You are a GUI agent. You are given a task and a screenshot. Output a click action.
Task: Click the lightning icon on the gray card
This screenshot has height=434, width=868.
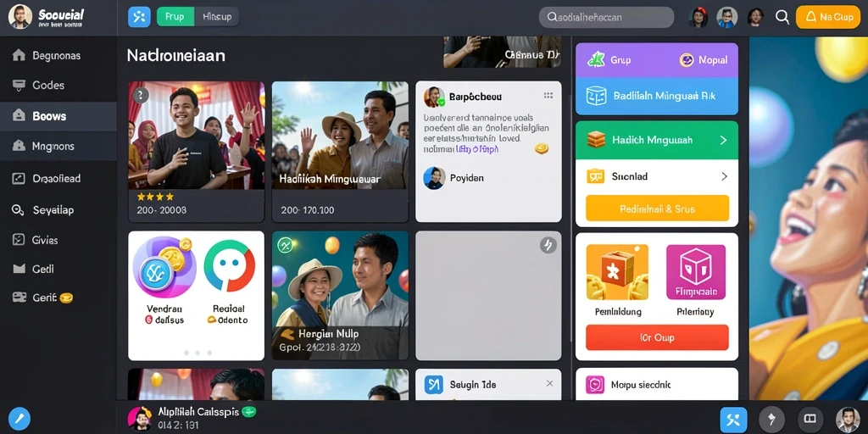[x=548, y=245]
